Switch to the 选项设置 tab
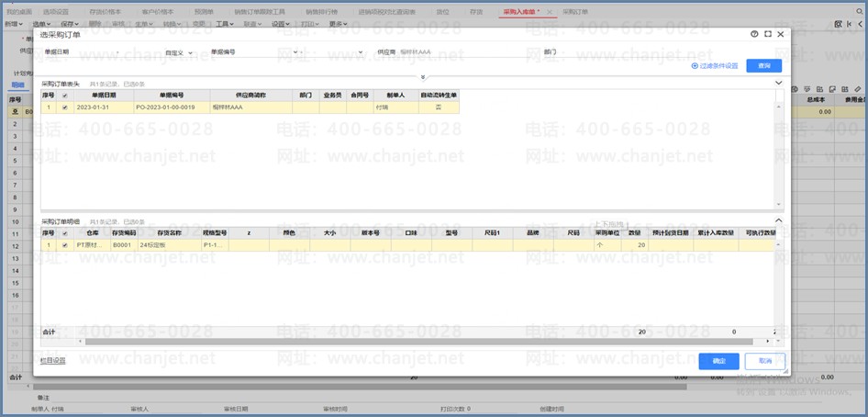This screenshot has width=868, height=417. (55, 12)
